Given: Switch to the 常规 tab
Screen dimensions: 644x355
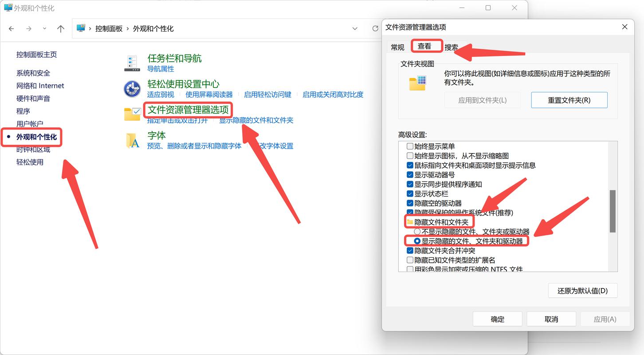Looking at the screenshot, I should point(397,47).
